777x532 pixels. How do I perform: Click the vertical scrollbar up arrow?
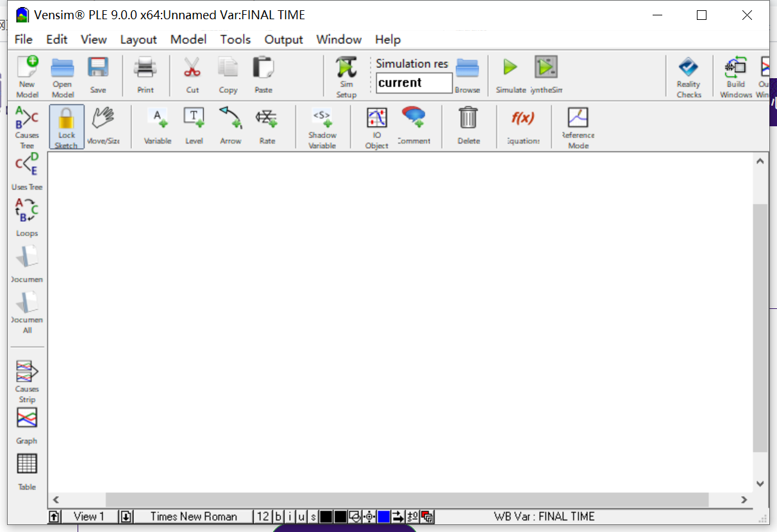click(760, 161)
